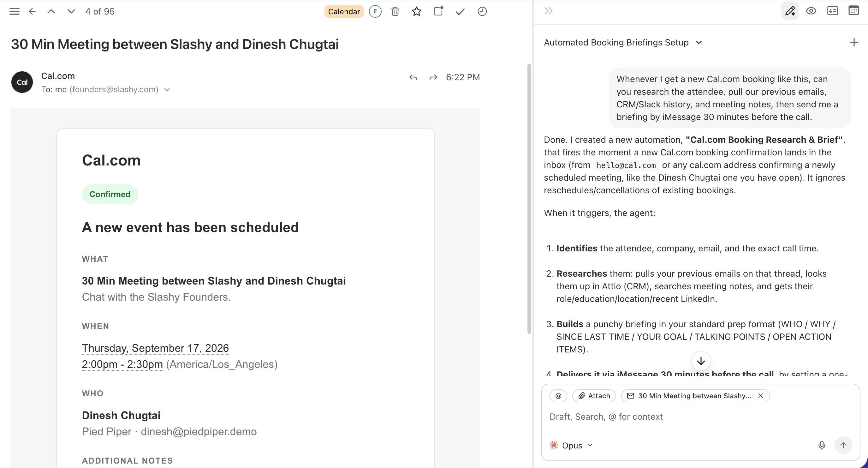Start voice dictation with the microphone icon
This screenshot has width=868, height=468.
coord(822,445)
